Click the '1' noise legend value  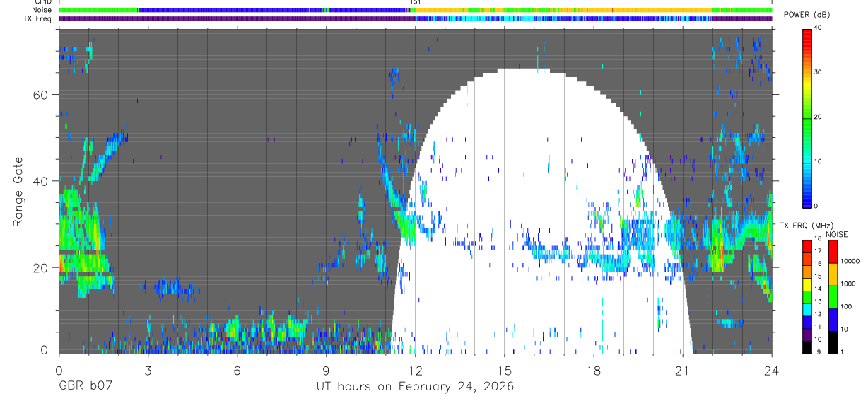842,352
